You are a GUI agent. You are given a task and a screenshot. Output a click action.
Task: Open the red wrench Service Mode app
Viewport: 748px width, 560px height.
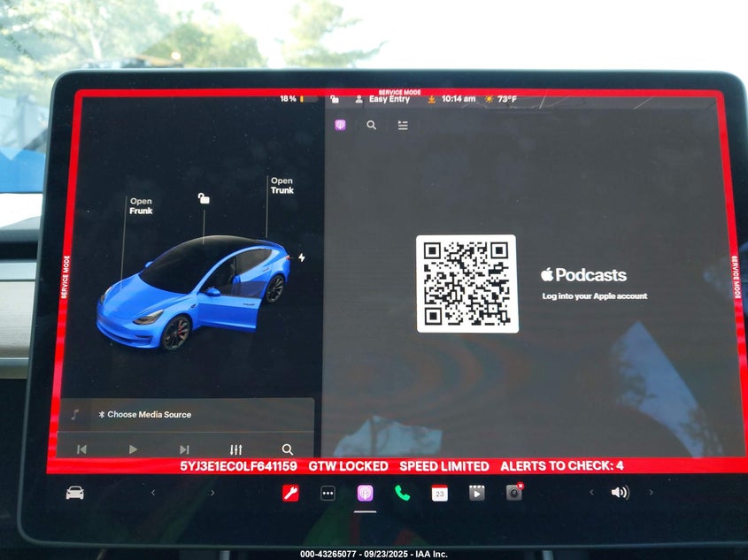(290, 493)
